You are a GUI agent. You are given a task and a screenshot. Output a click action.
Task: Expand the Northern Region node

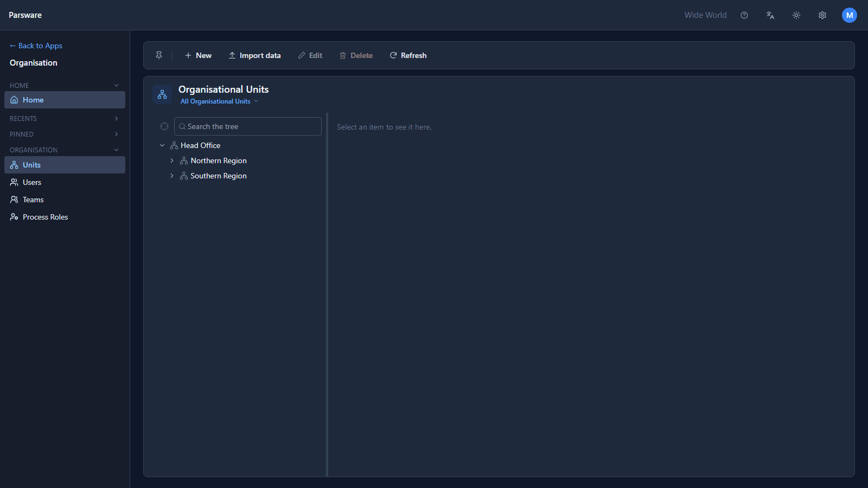click(172, 160)
